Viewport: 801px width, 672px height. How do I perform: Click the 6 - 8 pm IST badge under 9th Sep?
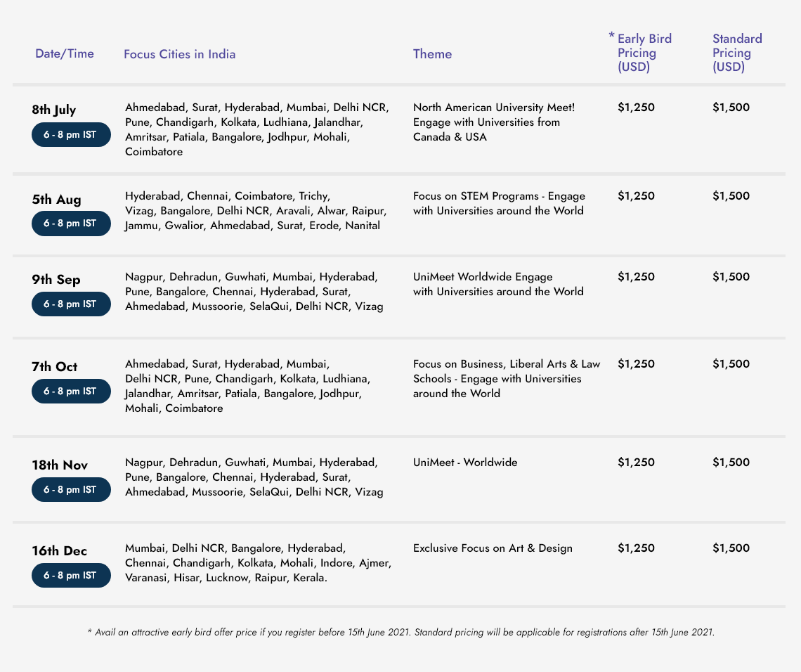pyautogui.click(x=70, y=304)
